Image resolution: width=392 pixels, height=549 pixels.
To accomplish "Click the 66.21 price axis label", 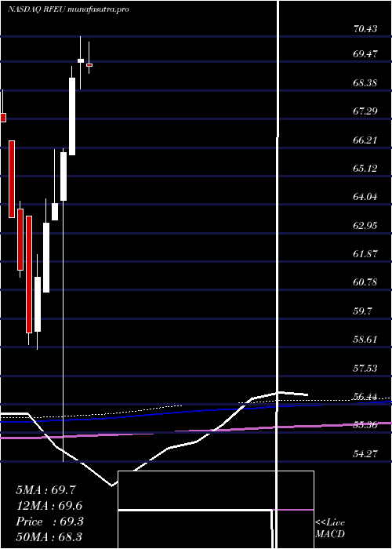I will [365, 140].
